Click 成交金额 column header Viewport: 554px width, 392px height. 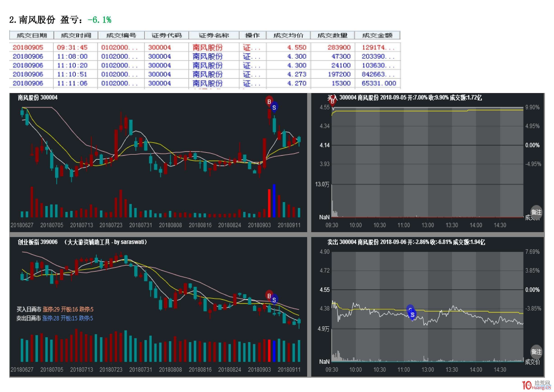pyautogui.click(x=377, y=35)
